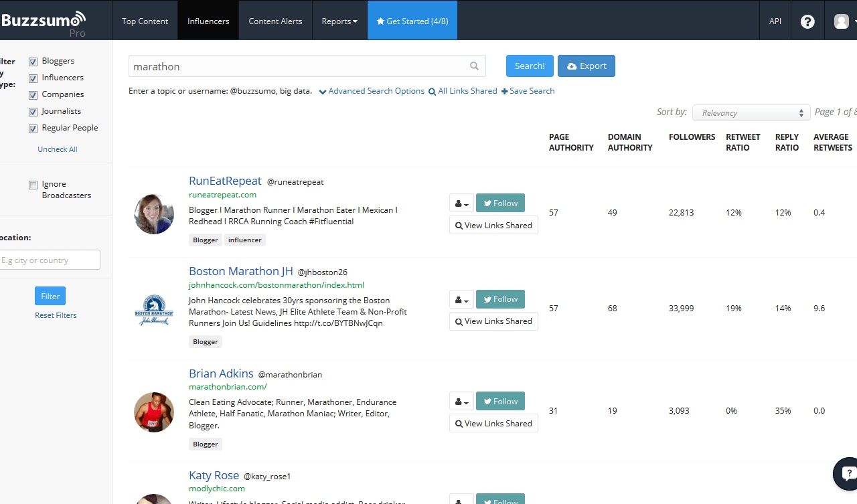Click the Average Retweets column header

tap(833, 142)
